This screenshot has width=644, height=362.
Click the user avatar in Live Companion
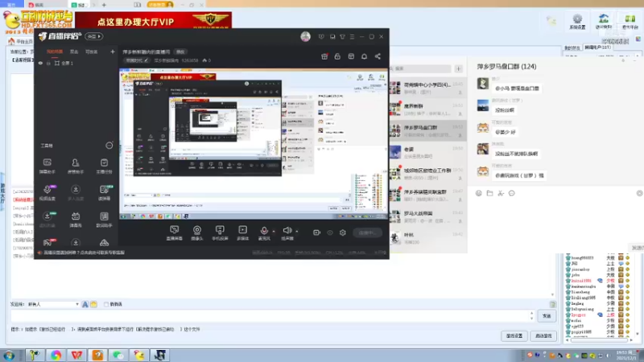305,36
